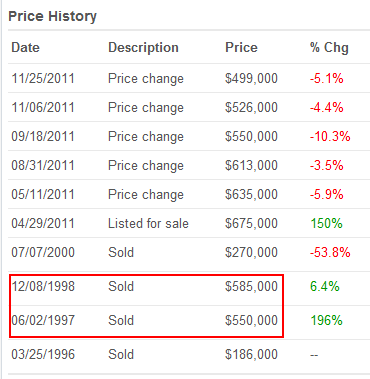Click the Listed for sale description
370x379 pixels.
148,224
